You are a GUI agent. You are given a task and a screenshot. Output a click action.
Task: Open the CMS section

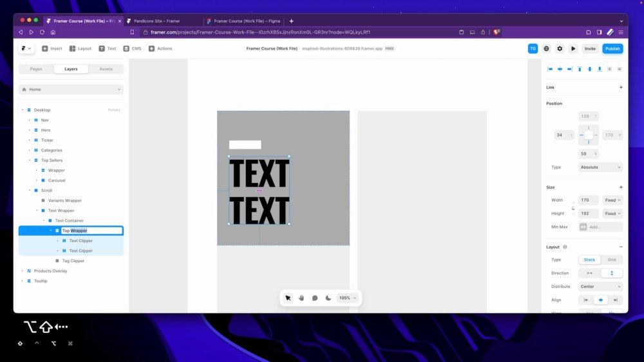pyautogui.click(x=132, y=48)
